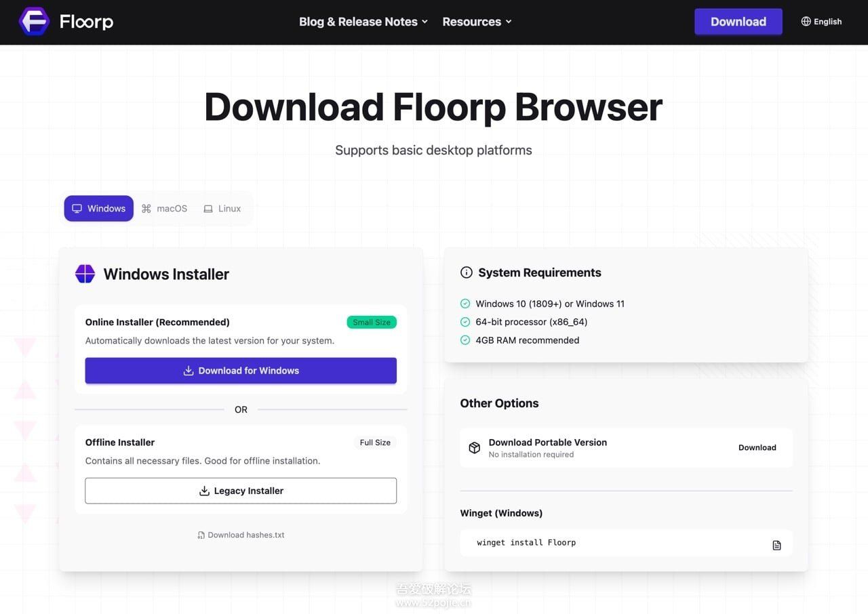Click Download for the Portable Version
868x614 pixels.
click(x=757, y=447)
